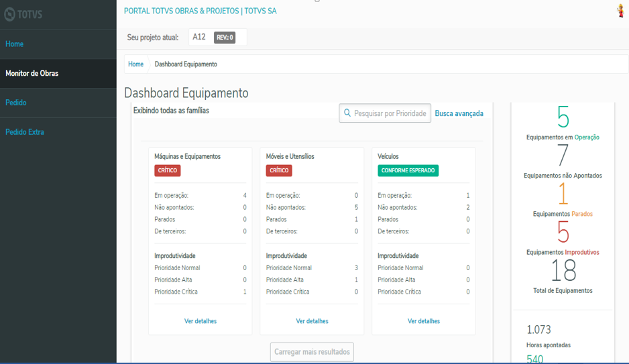
Task: Click De terceiros row in Máquinas card
Action: (x=201, y=231)
